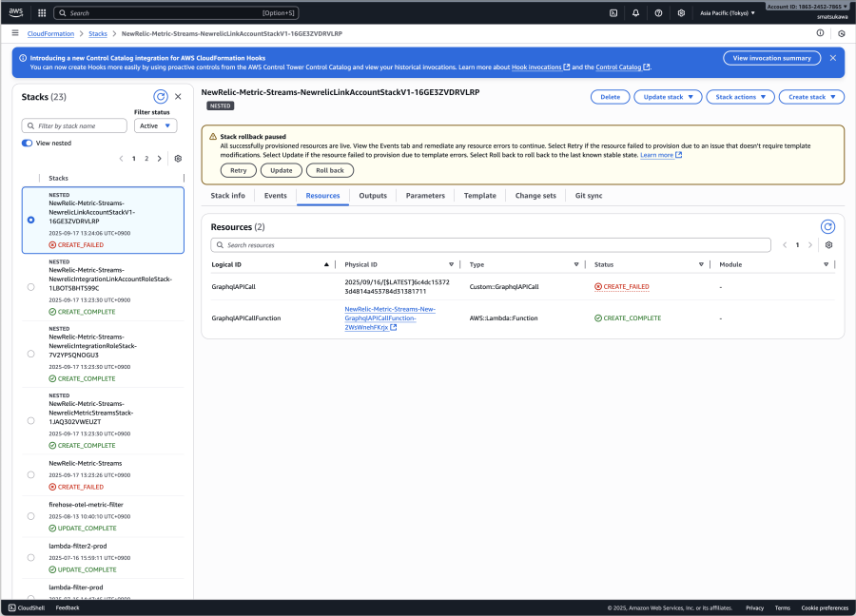Open the Asia Pacific (Tokyo) region selector
856x616 pixels.
(x=728, y=13)
